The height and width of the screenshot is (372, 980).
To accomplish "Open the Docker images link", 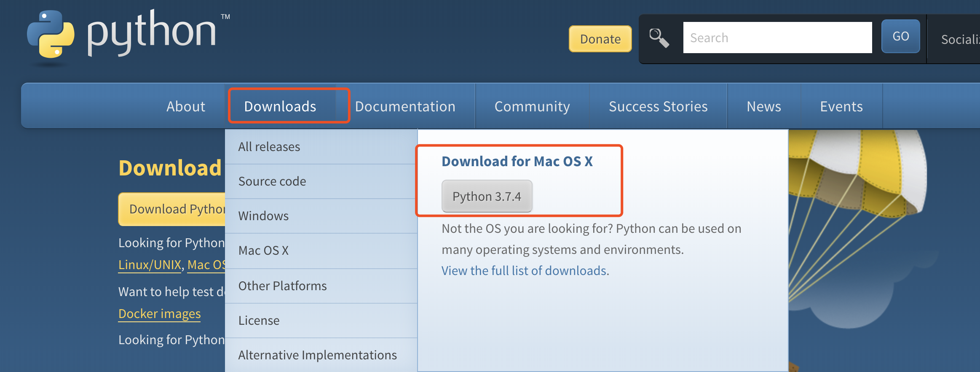I will [160, 314].
